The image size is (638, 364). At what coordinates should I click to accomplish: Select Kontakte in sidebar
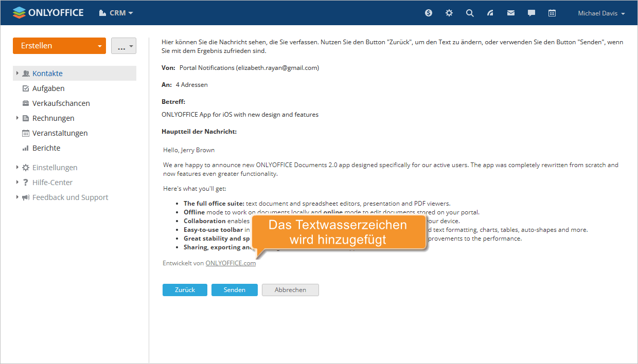tap(75, 74)
